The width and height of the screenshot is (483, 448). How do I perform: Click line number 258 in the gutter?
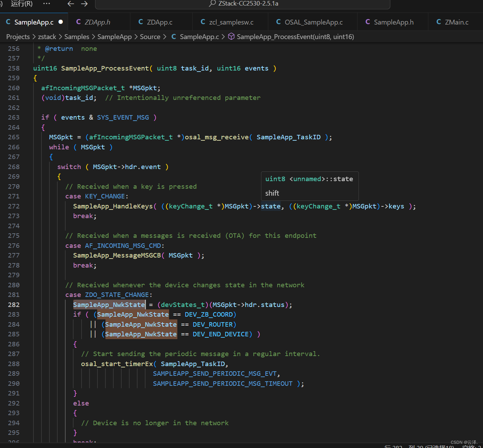(14, 68)
